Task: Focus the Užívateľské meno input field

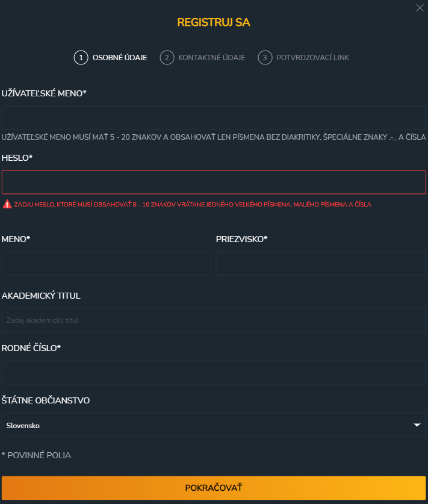Action: tap(214, 117)
